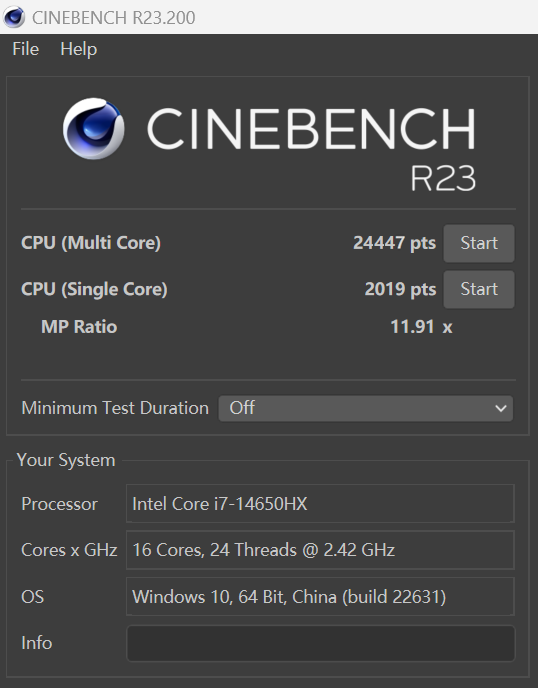
Task: Click the 2019 pts single core score
Action: [x=400, y=289]
